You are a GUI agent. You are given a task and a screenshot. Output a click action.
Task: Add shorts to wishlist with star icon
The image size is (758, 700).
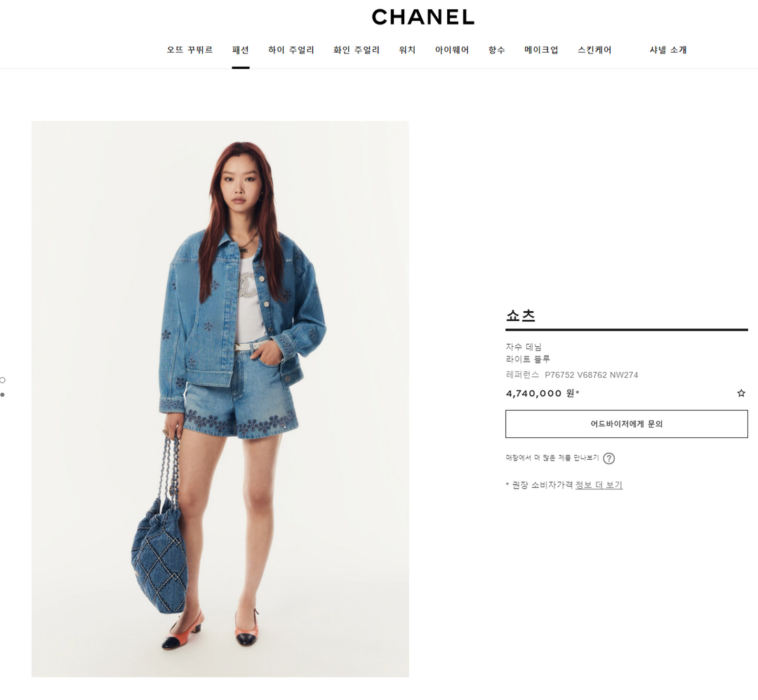[741, 393]
